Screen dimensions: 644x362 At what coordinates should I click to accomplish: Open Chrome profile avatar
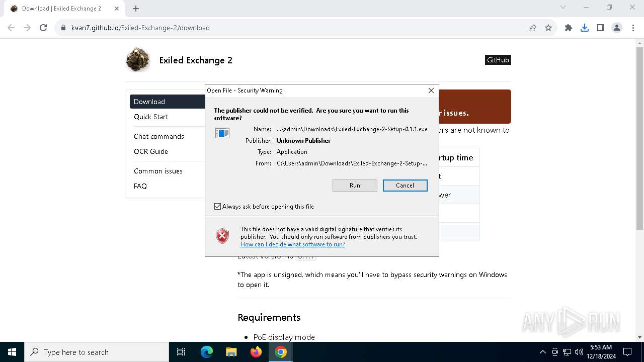(x=617, y=28)
